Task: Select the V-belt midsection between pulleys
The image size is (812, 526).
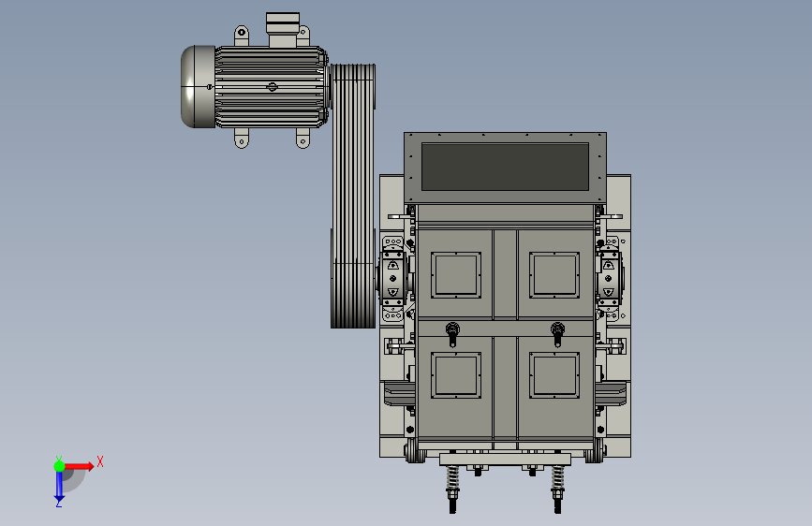Action: [x=353, y=171]
